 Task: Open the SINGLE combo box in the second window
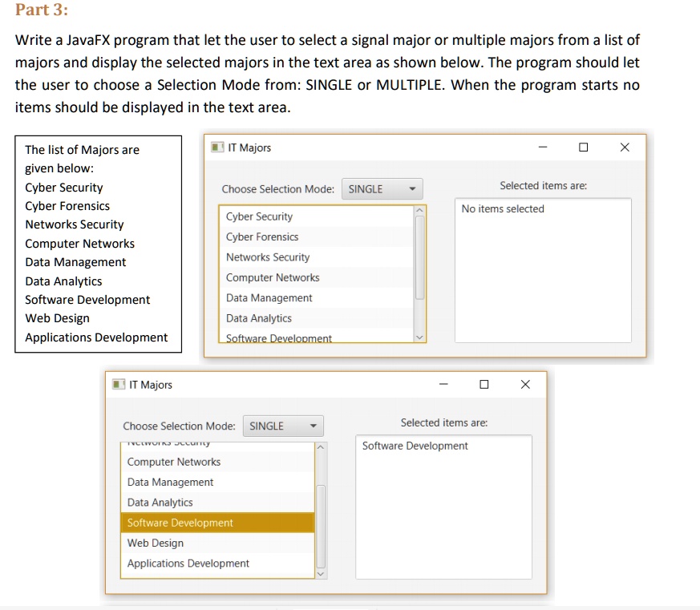tap(282, 426)
